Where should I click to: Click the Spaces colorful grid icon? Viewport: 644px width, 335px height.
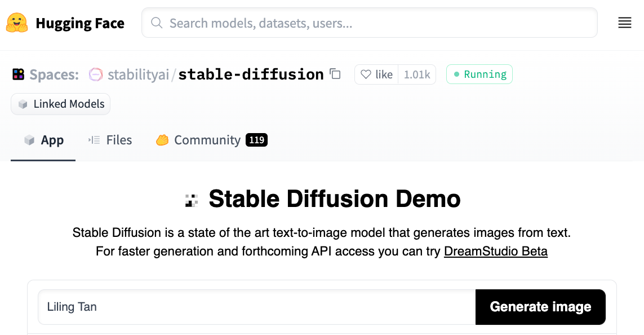click(x=19, y=74)
